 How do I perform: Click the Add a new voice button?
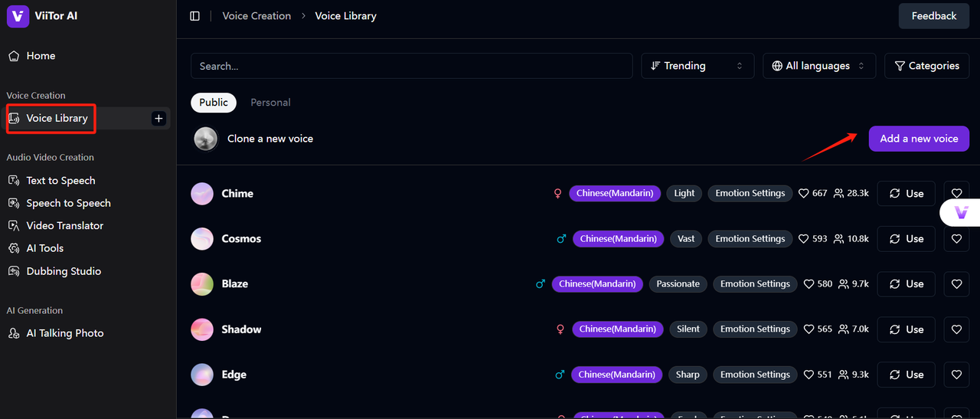click(919, 139)
